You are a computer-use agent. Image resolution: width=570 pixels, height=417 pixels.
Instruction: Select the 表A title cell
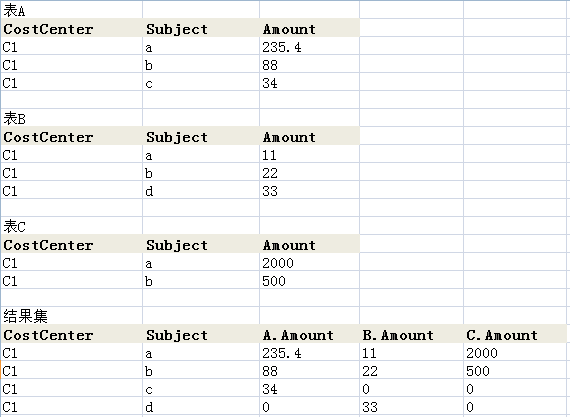72,10
